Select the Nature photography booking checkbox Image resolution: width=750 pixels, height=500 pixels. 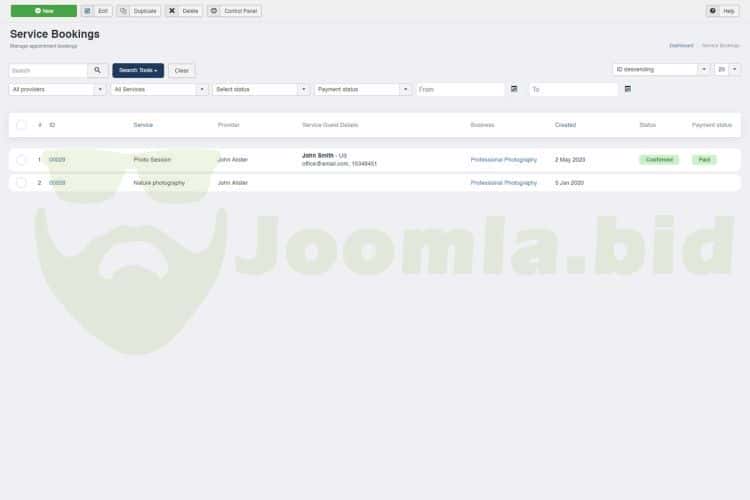(21, 183)
